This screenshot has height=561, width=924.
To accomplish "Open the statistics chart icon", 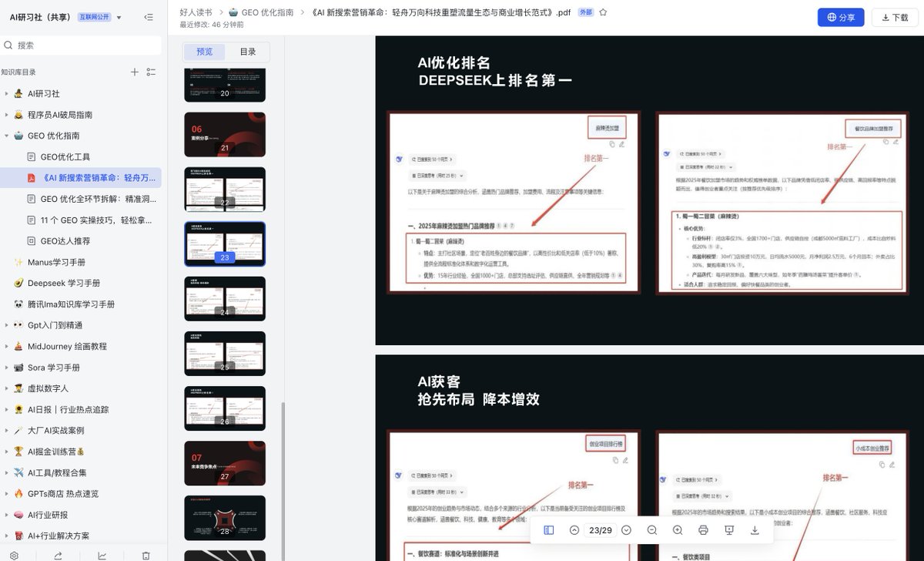I will tap(102, 555).
